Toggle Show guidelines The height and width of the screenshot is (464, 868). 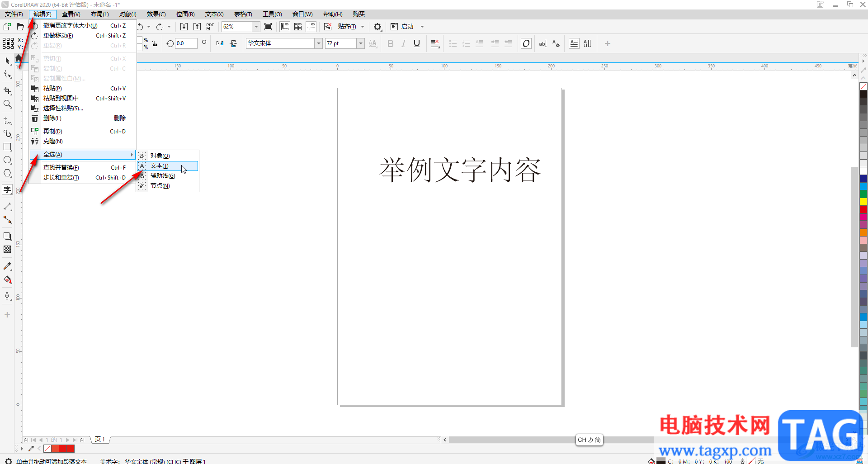(311, 27)
